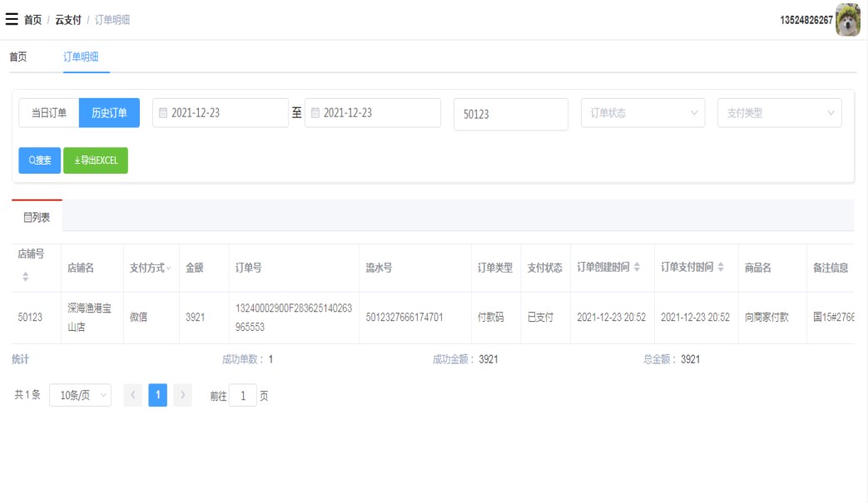Image resolution: width=868 pixels, height=503 pixels.
Task: Switch to the 首页 tab
Action: click(x=18, y=57)
